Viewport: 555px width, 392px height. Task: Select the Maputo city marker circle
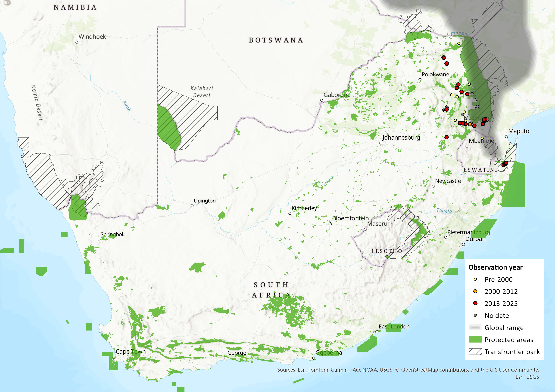click(x=506, y=137)
